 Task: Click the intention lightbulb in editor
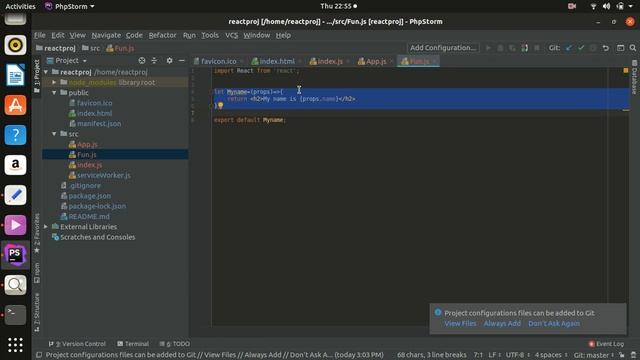coord(220,106)
